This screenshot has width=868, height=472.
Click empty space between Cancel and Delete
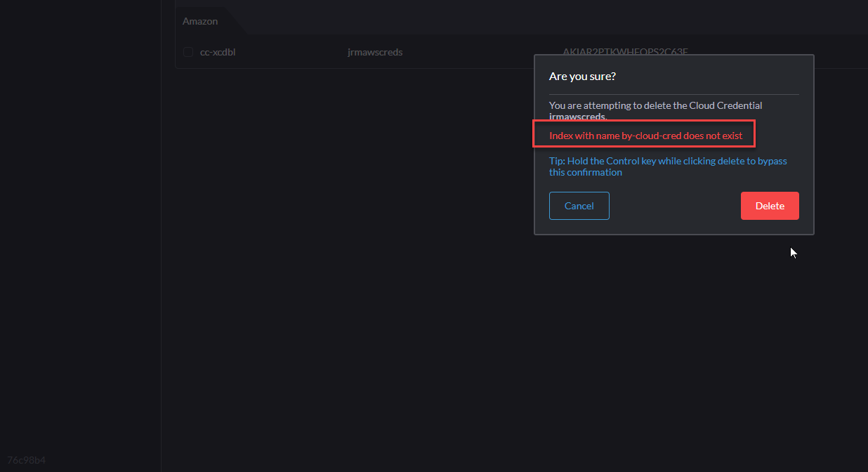click(674, 206)
